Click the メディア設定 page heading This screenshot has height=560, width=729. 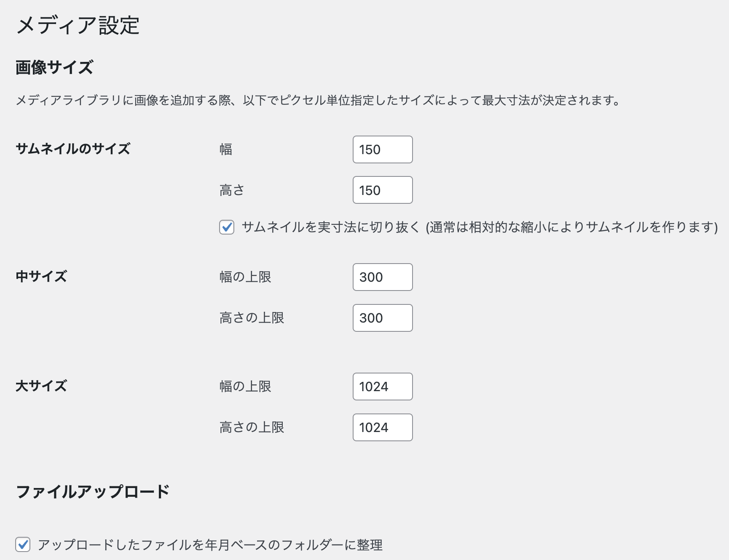click(x=78, y=25)
